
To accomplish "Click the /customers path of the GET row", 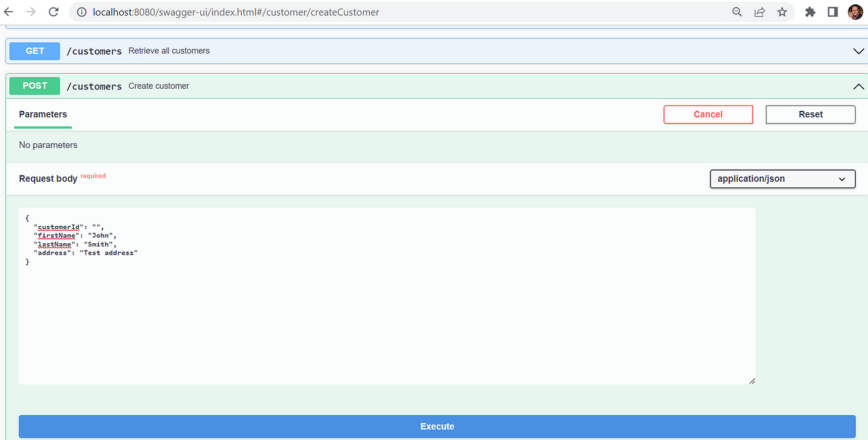I will [94, 52].
